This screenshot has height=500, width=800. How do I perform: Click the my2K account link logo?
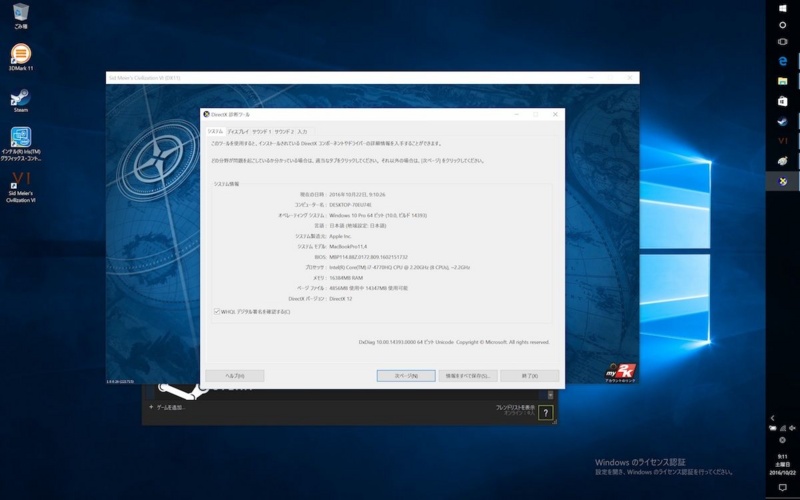[x=620, y=372]
